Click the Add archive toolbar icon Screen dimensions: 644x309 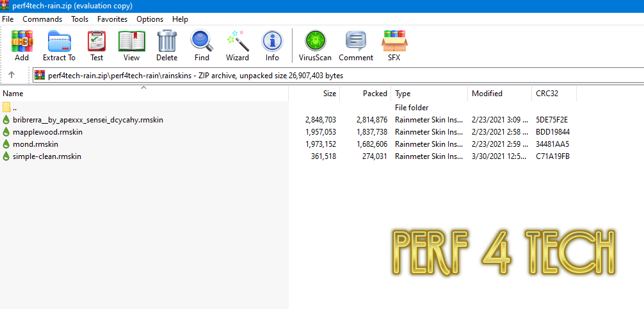(22, 41)
